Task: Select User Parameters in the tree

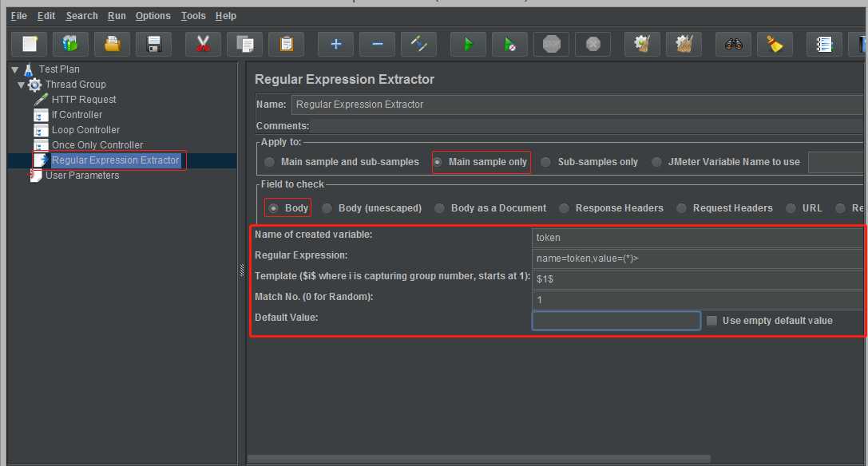Action: coord(82,176)
